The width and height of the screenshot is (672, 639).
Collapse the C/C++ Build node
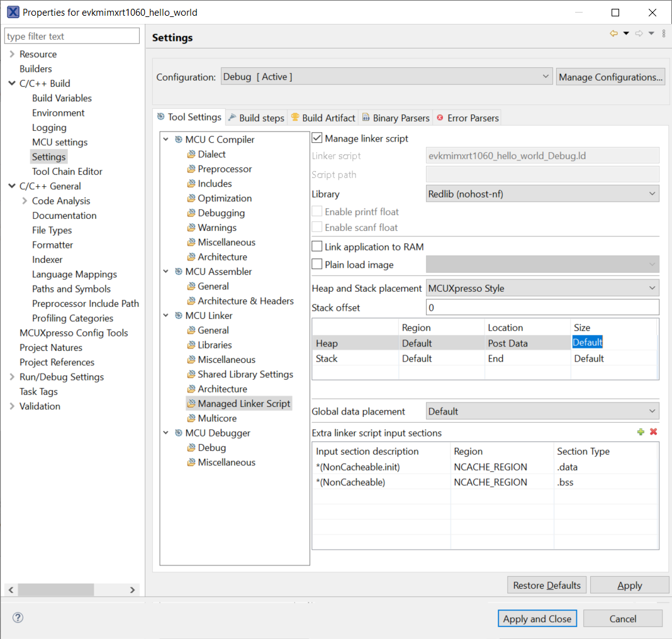pos(12,83)
